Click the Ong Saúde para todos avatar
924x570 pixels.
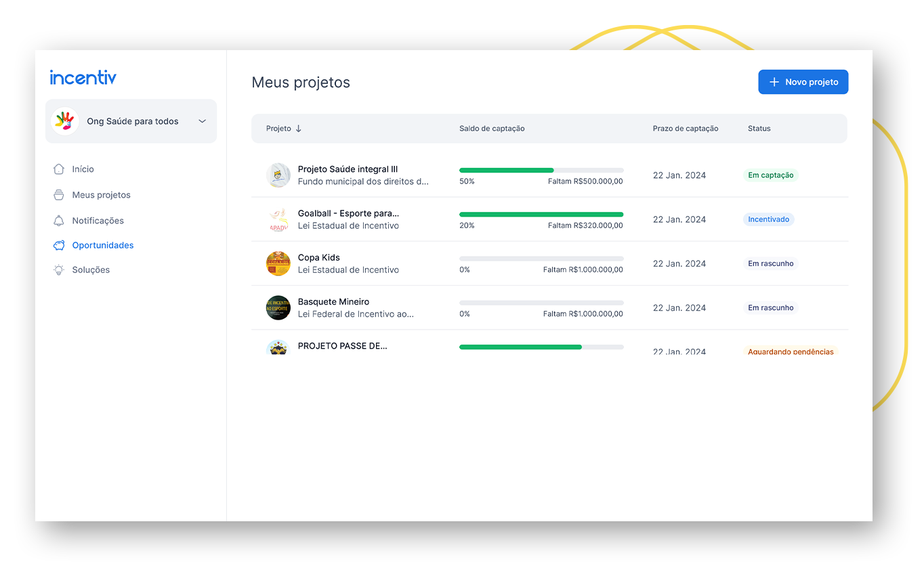(65, 121)
